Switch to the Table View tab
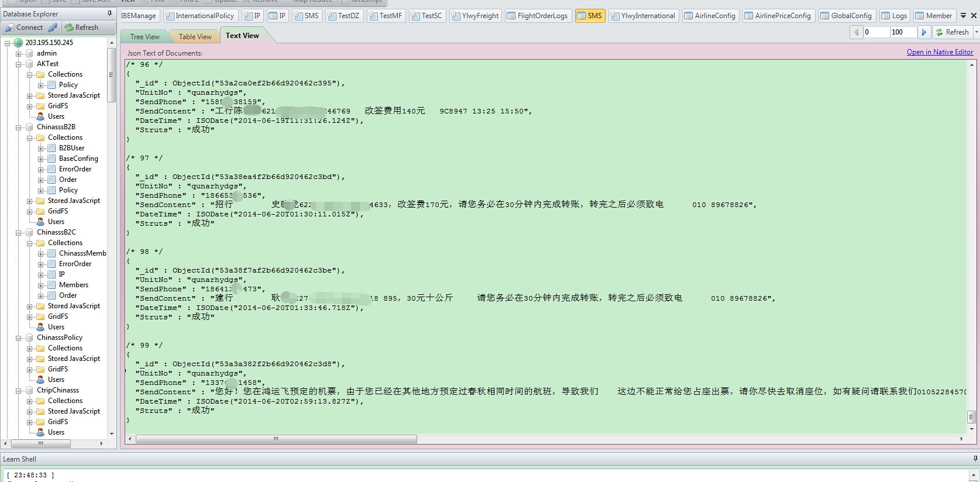The image size is (980, 482). 195,36
